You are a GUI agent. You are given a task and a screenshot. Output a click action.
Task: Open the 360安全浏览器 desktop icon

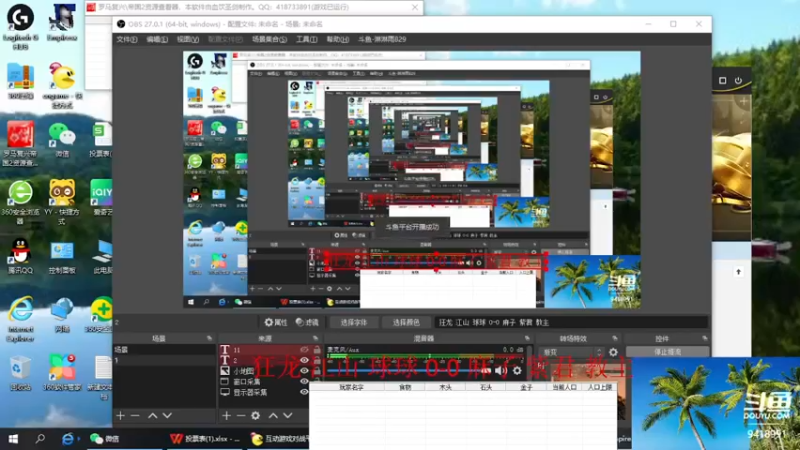coord(20,202)
